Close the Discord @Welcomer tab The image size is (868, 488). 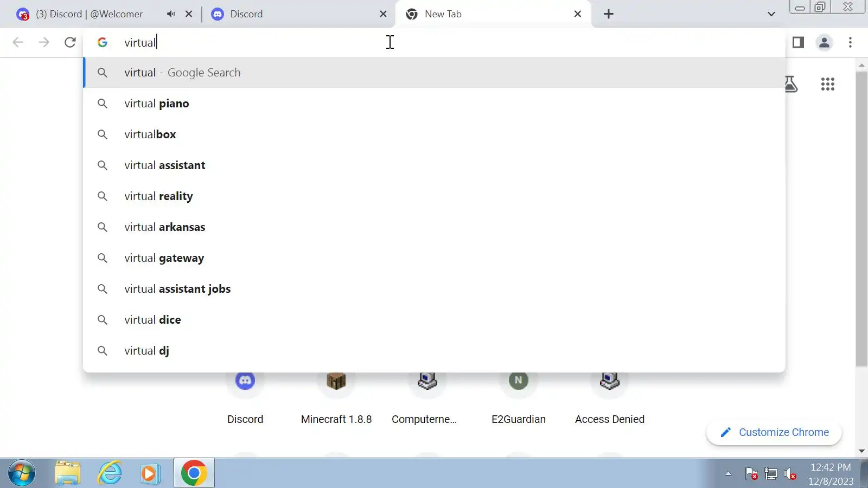point(189,14)
